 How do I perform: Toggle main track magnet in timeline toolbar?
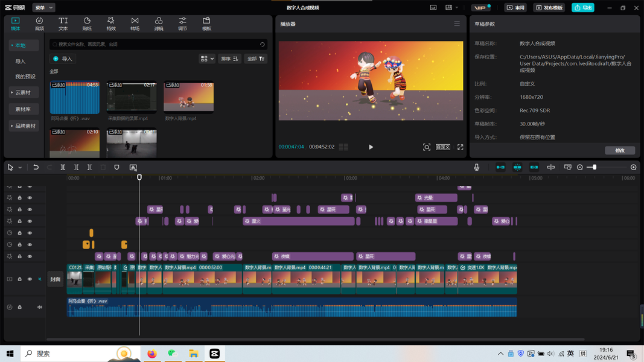click(x=500, y=168)
